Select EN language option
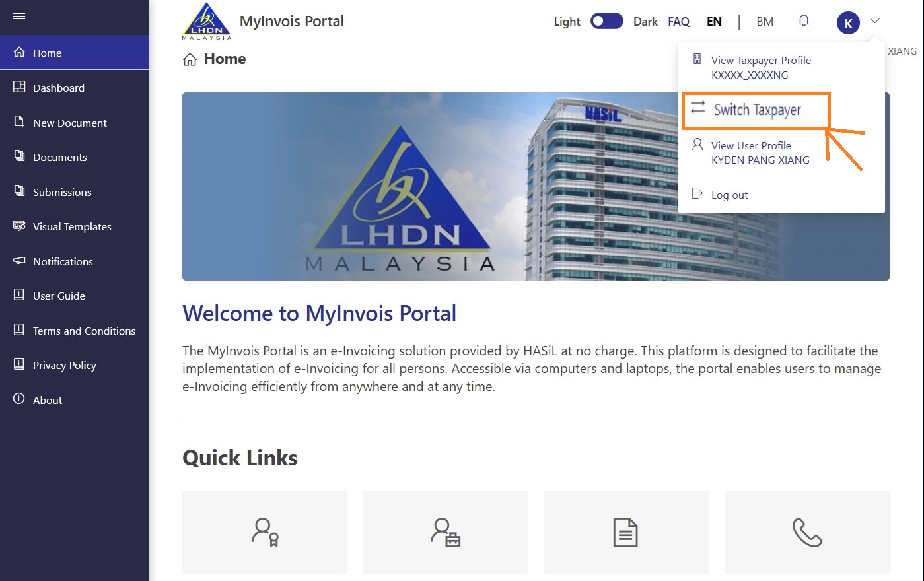Viewport: 924px width, 581px height. pos(714,22)
